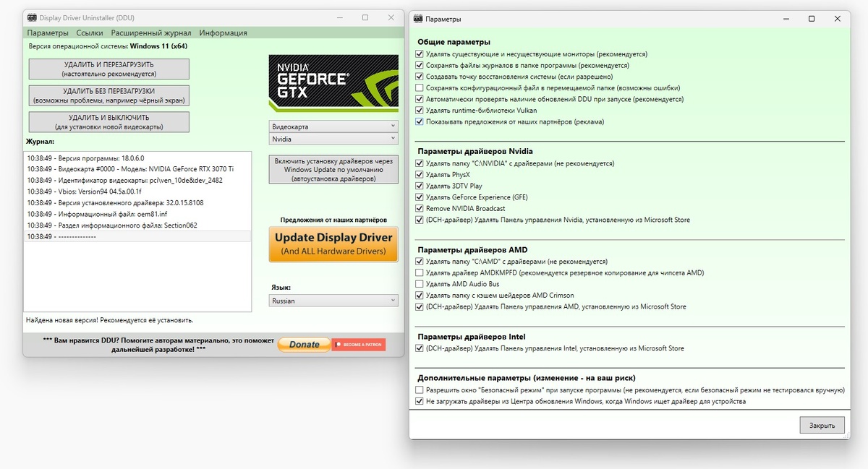
Task: Select log line mentioning Section062
Action: coord(137,225)
